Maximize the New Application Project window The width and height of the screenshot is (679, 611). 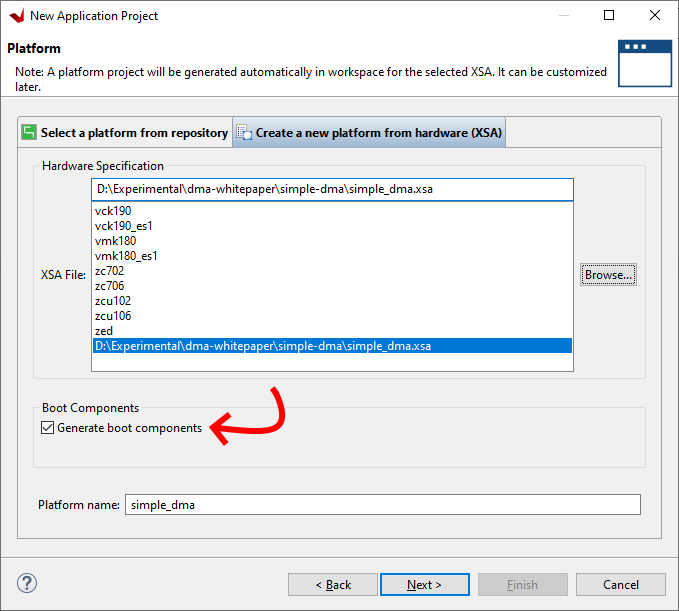click(x=609, y=15)
